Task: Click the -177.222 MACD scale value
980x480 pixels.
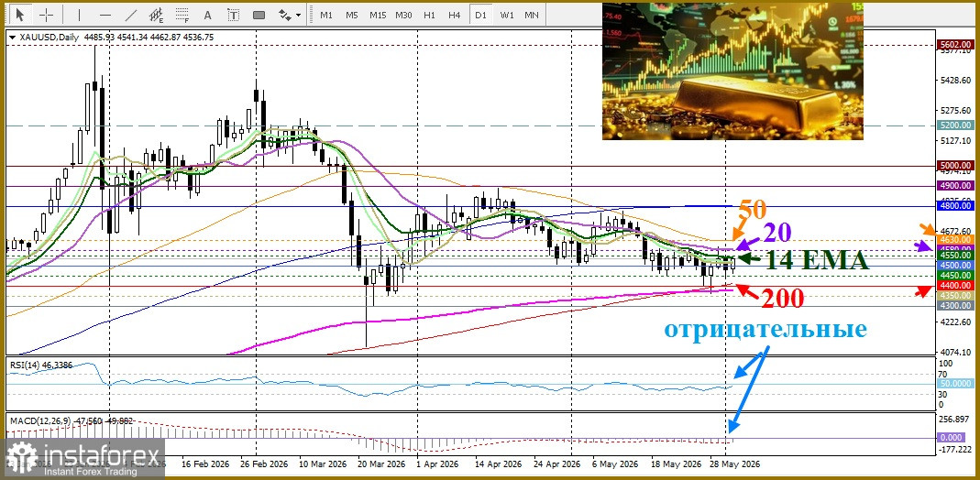Action: (956, 450)
